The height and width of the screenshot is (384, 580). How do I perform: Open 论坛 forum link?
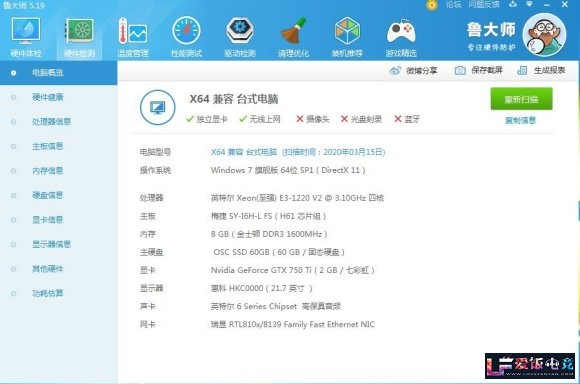[453, 4]
